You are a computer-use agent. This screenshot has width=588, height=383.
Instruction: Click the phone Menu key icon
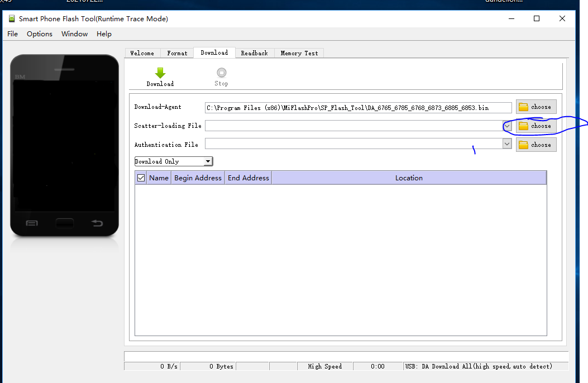(31, 223)
